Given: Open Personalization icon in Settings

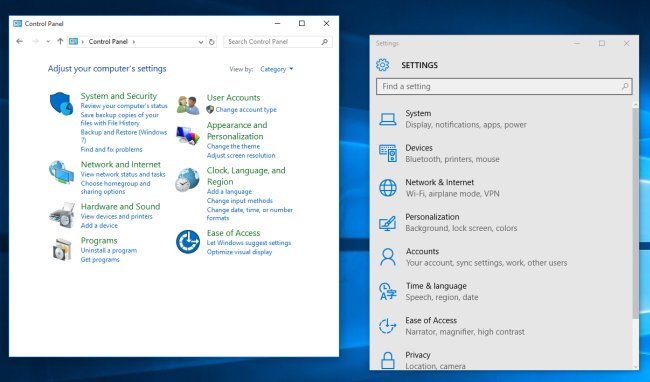Looking at the screenshot, I should pyautogui.click(x=388, y=223).
